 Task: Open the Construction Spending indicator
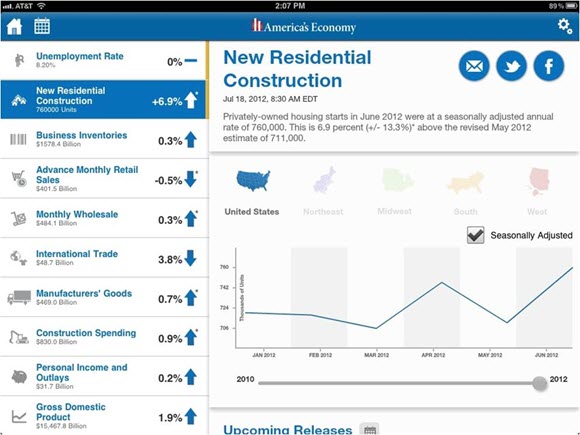point(104,337)
